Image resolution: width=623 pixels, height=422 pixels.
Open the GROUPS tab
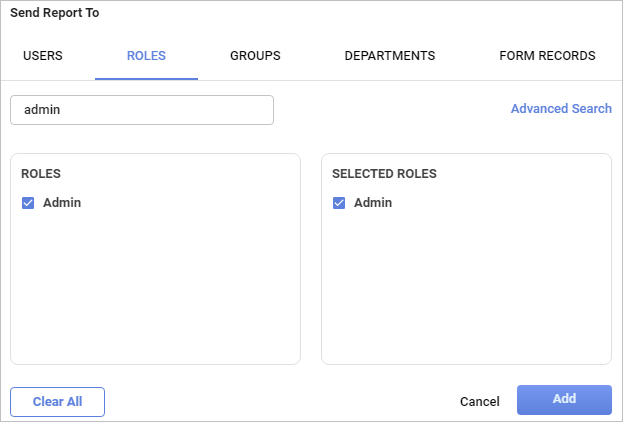pos(255,56)
